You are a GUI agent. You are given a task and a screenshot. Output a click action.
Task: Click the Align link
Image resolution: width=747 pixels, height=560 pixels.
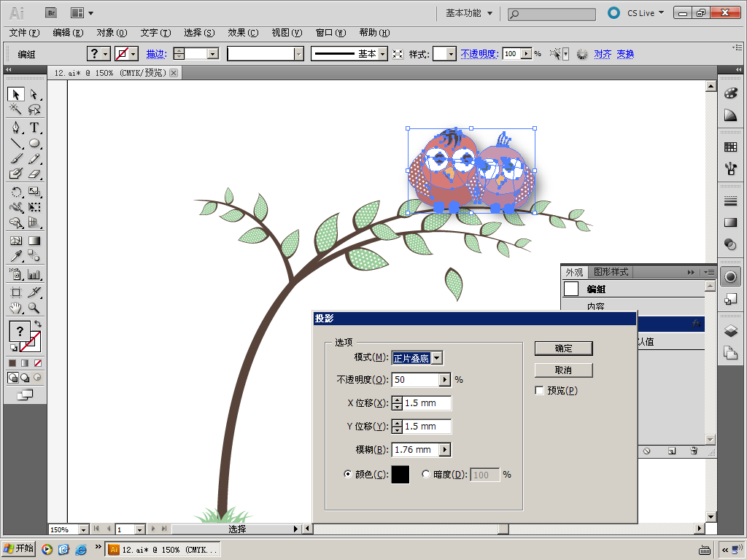(x=603, y=54)
